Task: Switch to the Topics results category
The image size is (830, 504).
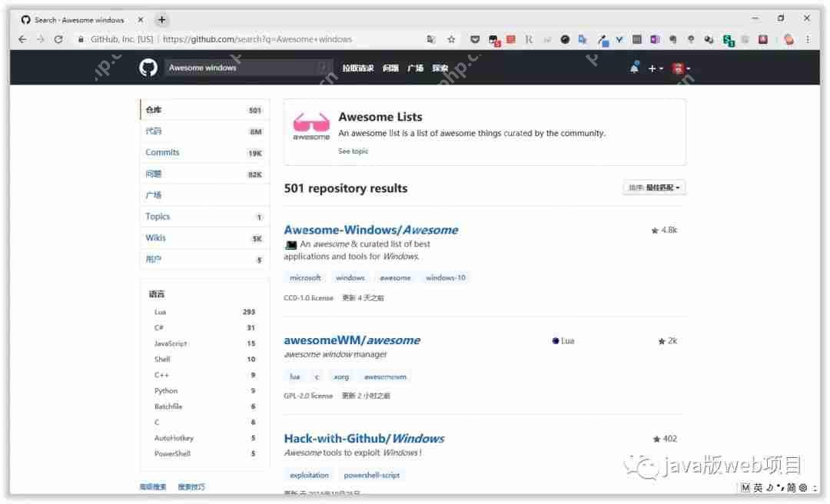Action: point(158,217)
